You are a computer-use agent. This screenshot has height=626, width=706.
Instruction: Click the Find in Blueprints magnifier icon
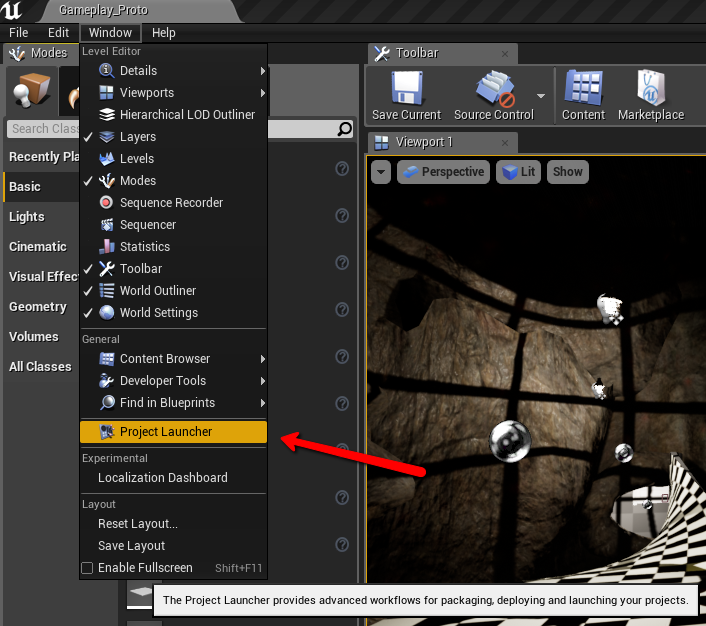tap(107, 403)
